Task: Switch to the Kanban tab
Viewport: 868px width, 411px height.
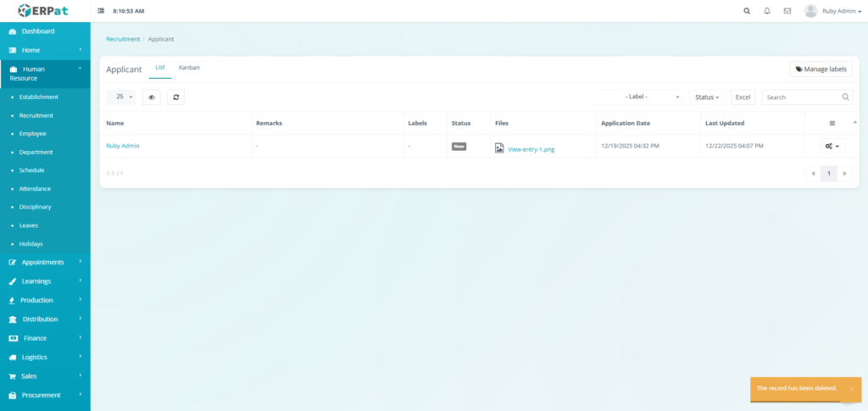Action: [x=189, y=67]
